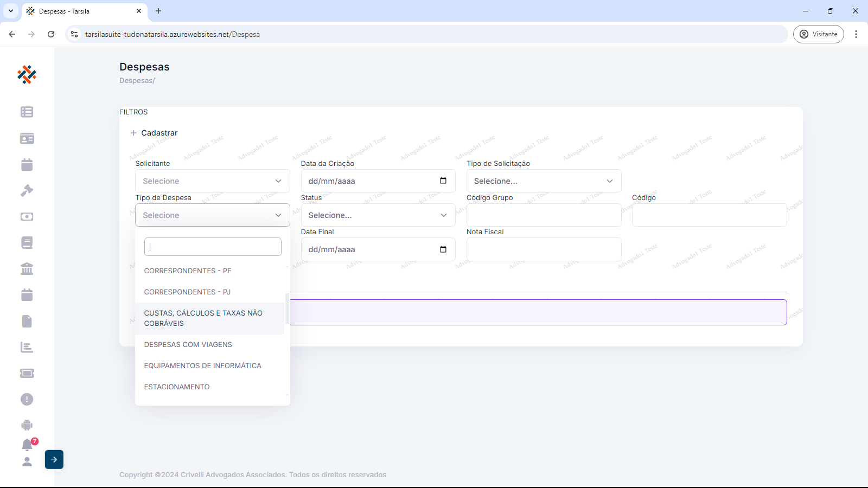868x488 pixels.
Task: Open calendar picker for Data da Criação
Action: [443, 181]
